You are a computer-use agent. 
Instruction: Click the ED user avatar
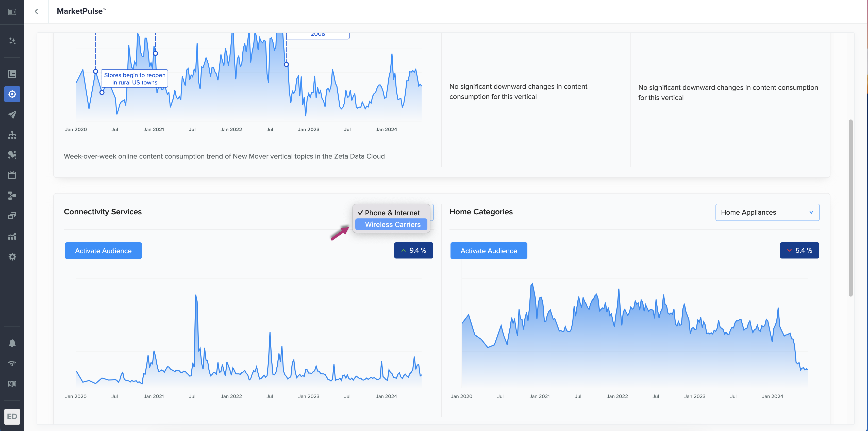click(x=12, y=417)
